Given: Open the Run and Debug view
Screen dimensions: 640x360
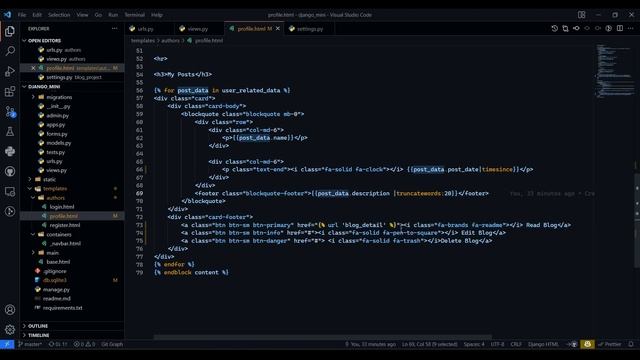Looking at the screenshot, I should (x=10, y=71).
